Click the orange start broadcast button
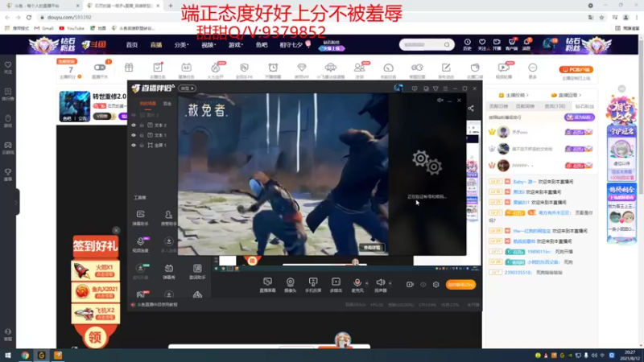The height and width of the screenshot is (362, 644). point(460,285)
